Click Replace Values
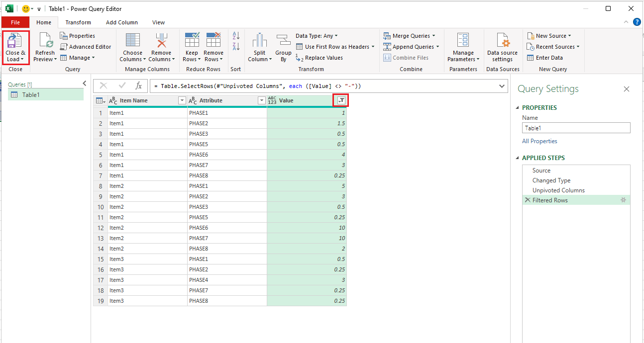644x343 pixels. pyautogui.click(x=319, y=58)
